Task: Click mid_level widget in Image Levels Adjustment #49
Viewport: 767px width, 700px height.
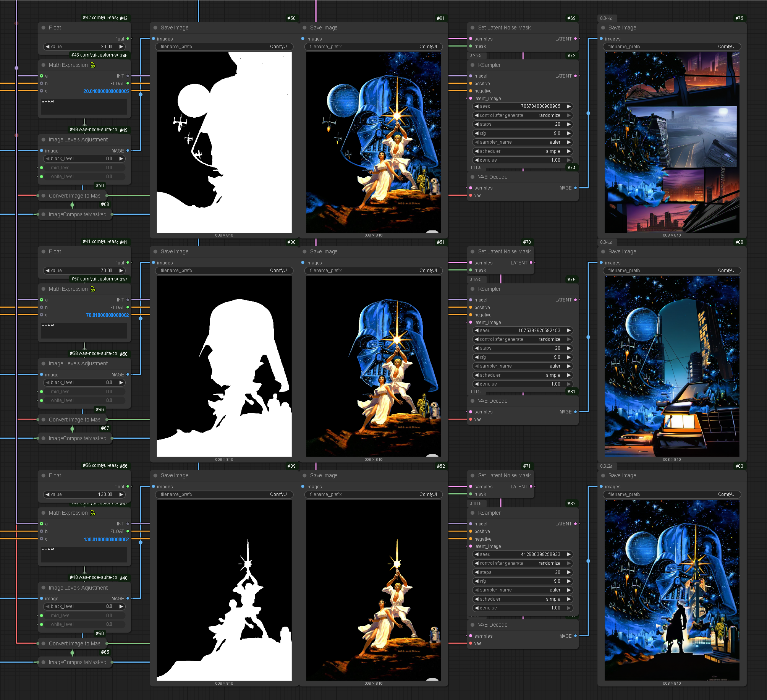Action: click(84, 168)
